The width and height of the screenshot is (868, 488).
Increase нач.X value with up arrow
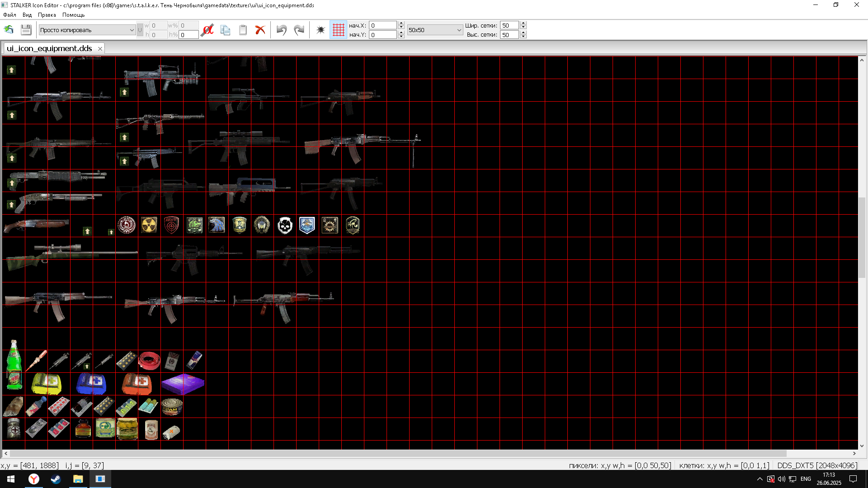click(x=401, y=23)
